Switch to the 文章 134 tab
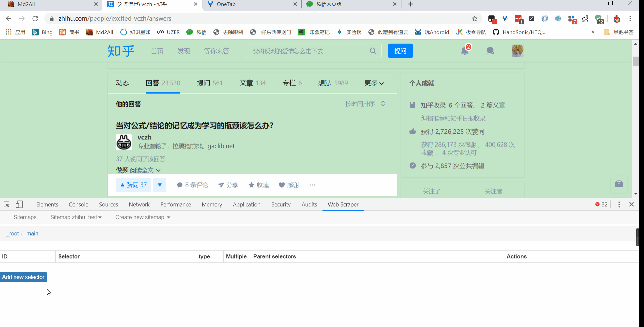The height and width of the screenshot is (327, 644). (253, 83)
